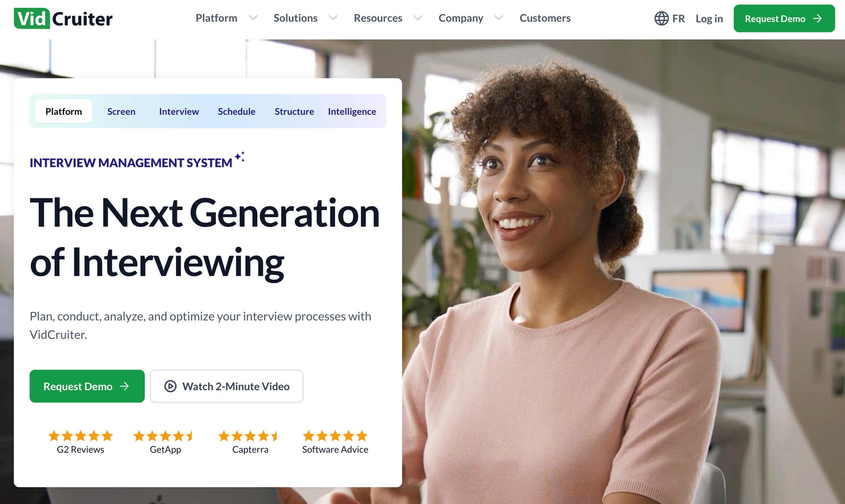
Task: Click the play icon on video button
Action: (170, 386)
